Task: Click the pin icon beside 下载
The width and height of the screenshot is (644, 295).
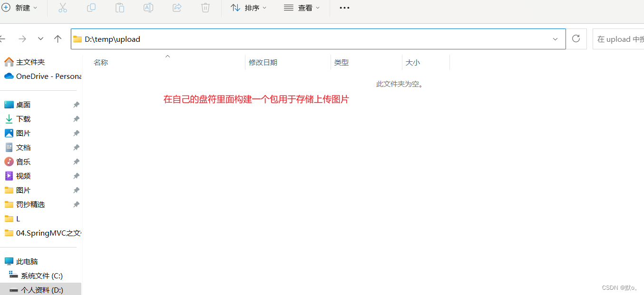Action: (76, 119)
